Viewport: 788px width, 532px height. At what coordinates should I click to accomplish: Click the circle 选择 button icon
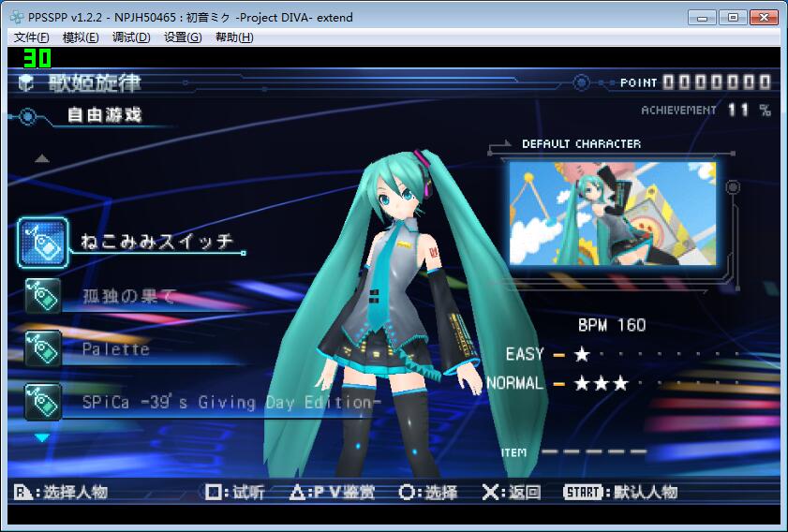click(x=408, y=492)
